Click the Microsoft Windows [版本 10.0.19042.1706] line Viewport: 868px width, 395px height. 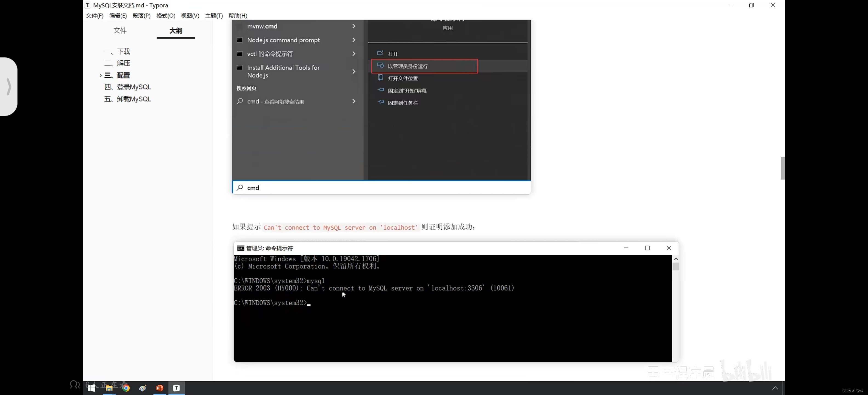coord(306,259)
